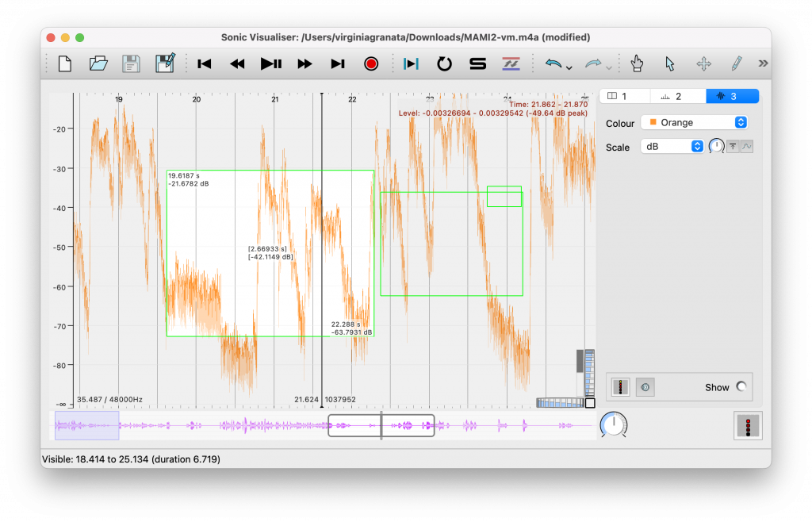Viewport: 812px width, 522px height.
Task: Click the highlighted selection in overview strip
Action: click(x=87, y=426)
